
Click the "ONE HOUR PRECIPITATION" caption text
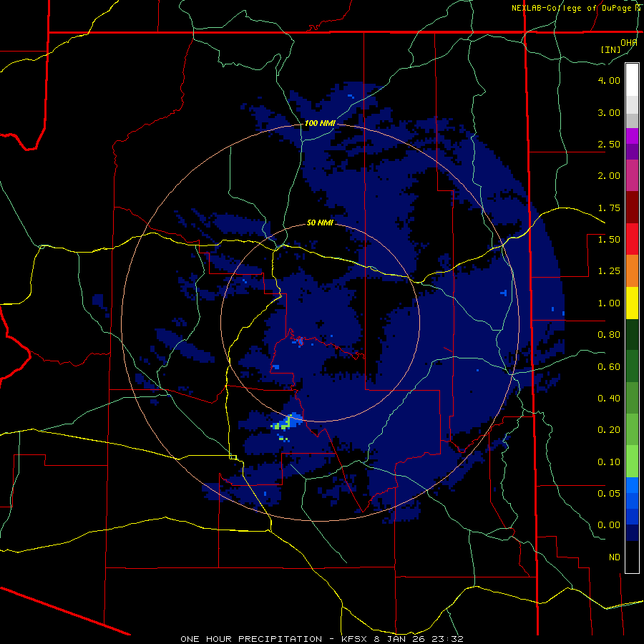click(251, 639)
